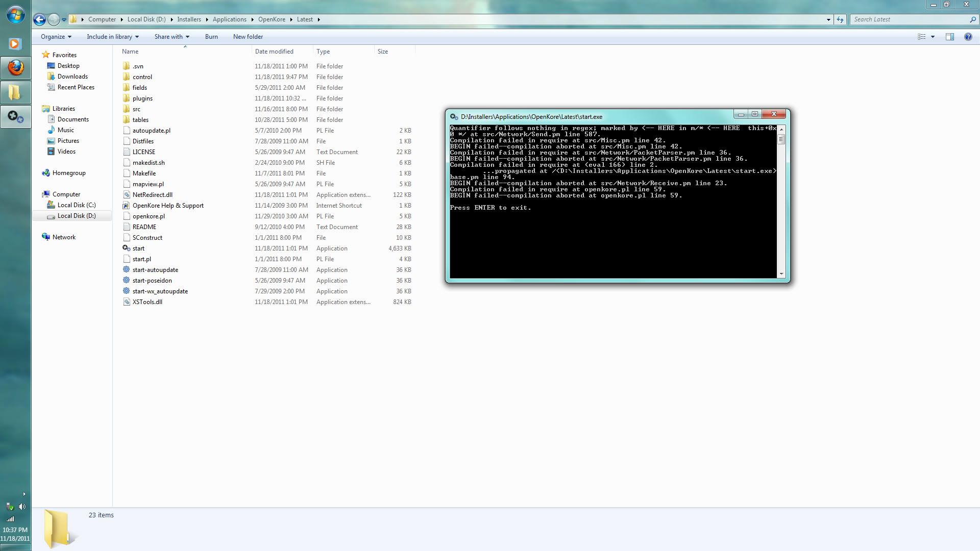980x551 pixels.
Task: Go back using Explorer Back arrow
Action: (x=39, y=19)
